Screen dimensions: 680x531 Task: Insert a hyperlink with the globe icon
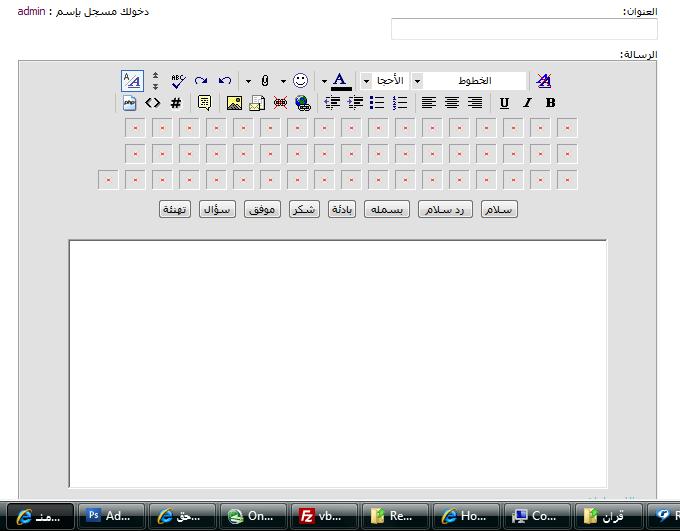(303, 103)
